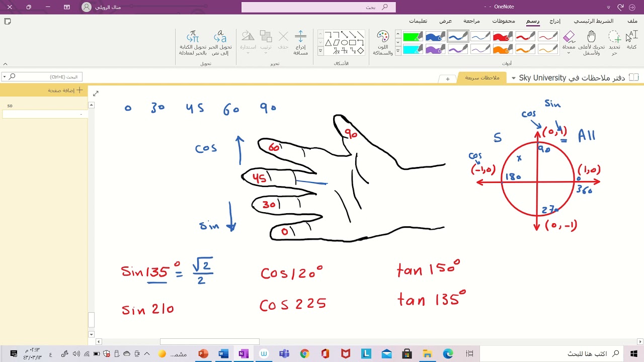The height and width of the screenshot is (362, 644).
Task: Click Add Page (إضافة صفحة) button
Action: coord(65,90)
